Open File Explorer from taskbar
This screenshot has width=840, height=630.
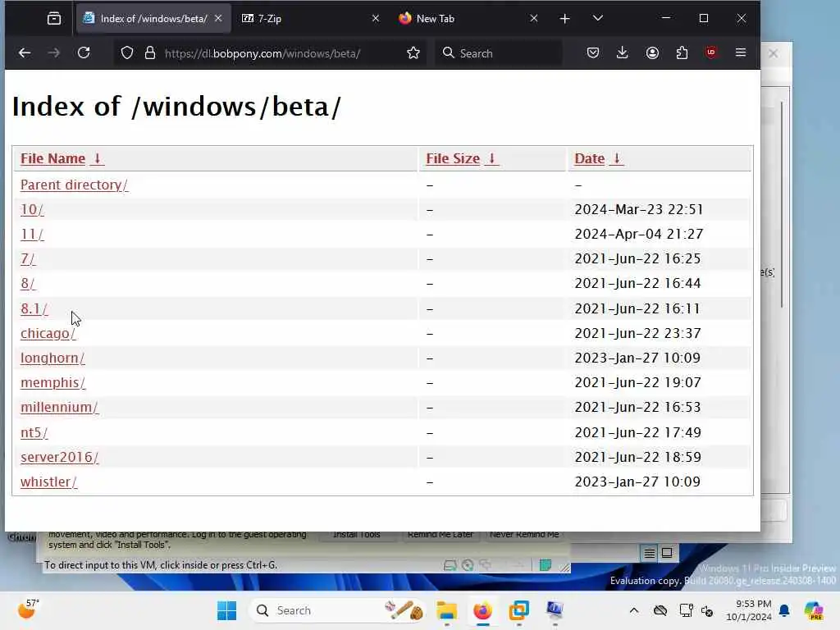coord(446,610)
